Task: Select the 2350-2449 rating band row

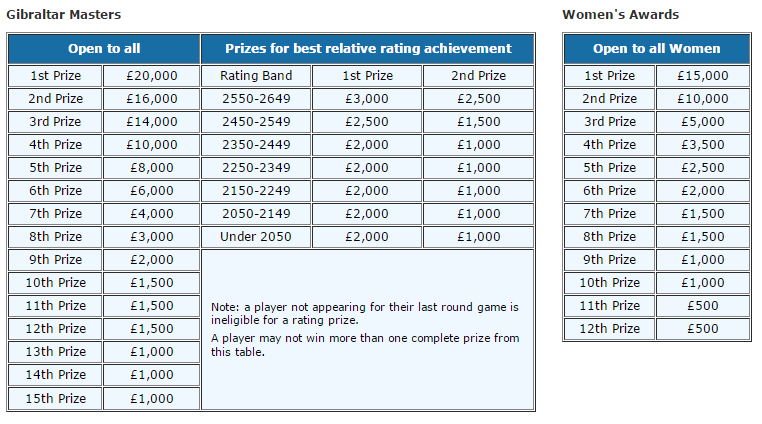Action: (x=257, y=145)
